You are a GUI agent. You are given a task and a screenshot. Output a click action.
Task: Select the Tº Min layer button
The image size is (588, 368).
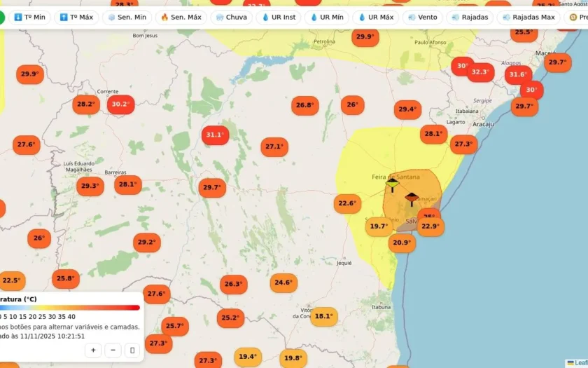coord(29,18)
